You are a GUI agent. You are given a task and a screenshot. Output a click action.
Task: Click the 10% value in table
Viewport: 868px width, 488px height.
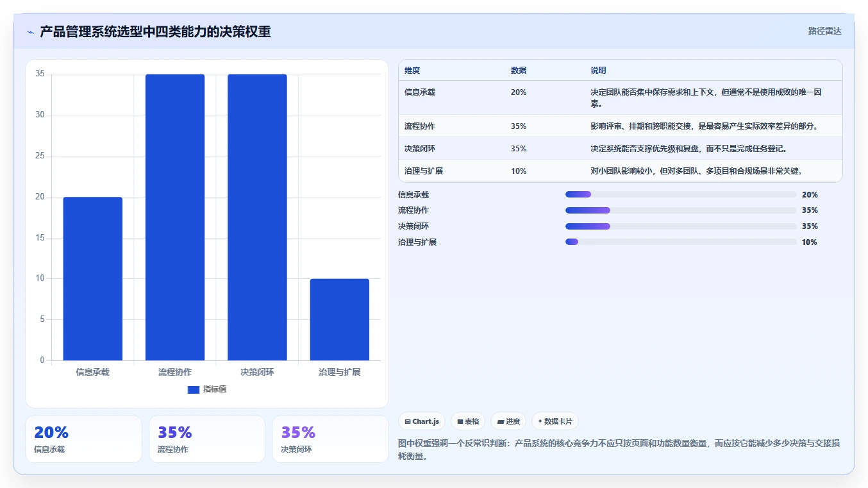point(519,171)
